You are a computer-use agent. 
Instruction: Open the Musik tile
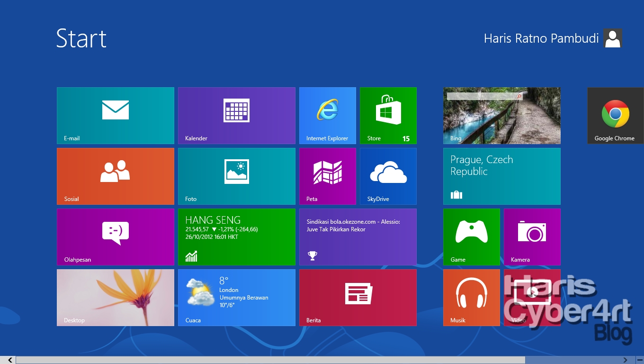472,298
